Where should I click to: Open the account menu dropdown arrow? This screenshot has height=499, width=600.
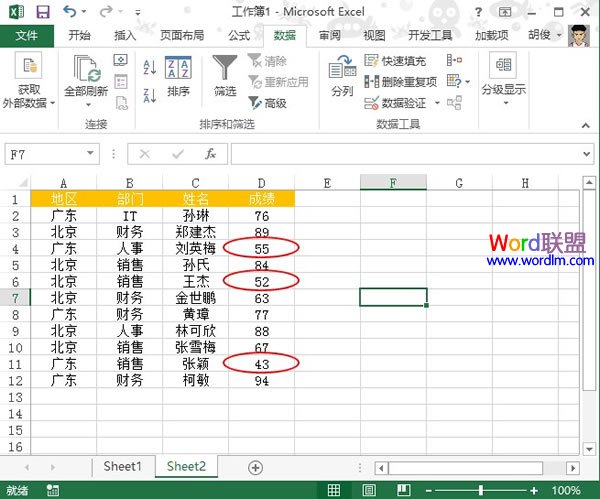coord(559,35)
